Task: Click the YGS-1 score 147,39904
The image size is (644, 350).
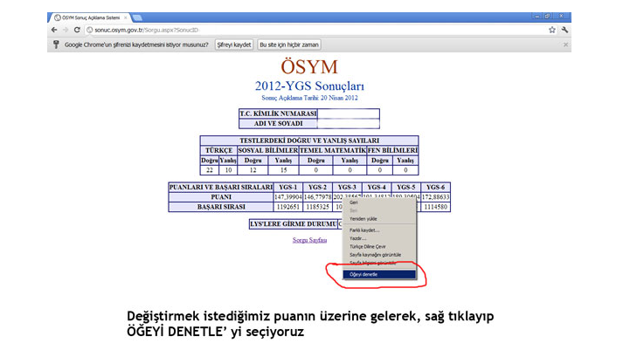Action: pyautogui.click(x=287, y=197)
